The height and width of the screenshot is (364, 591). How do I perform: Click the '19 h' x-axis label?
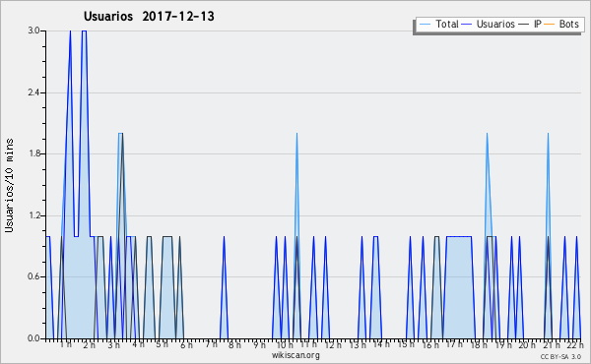click(x=503, y=344)
